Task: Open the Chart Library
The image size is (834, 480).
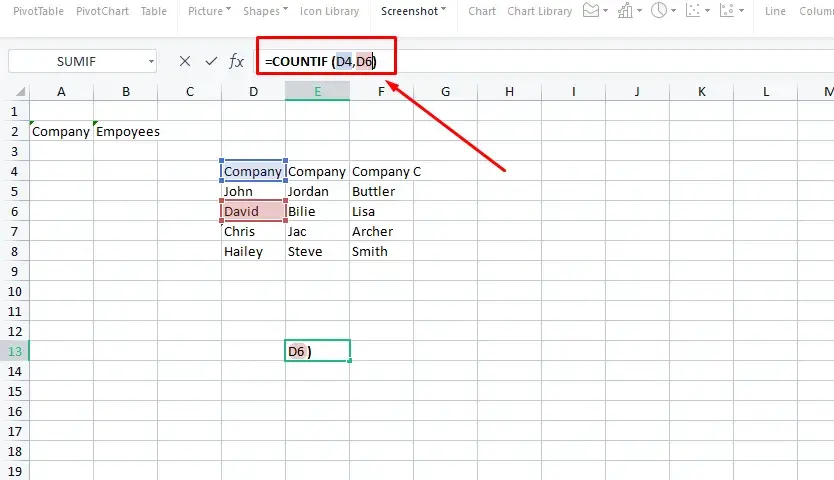Action: pos(539,11)
